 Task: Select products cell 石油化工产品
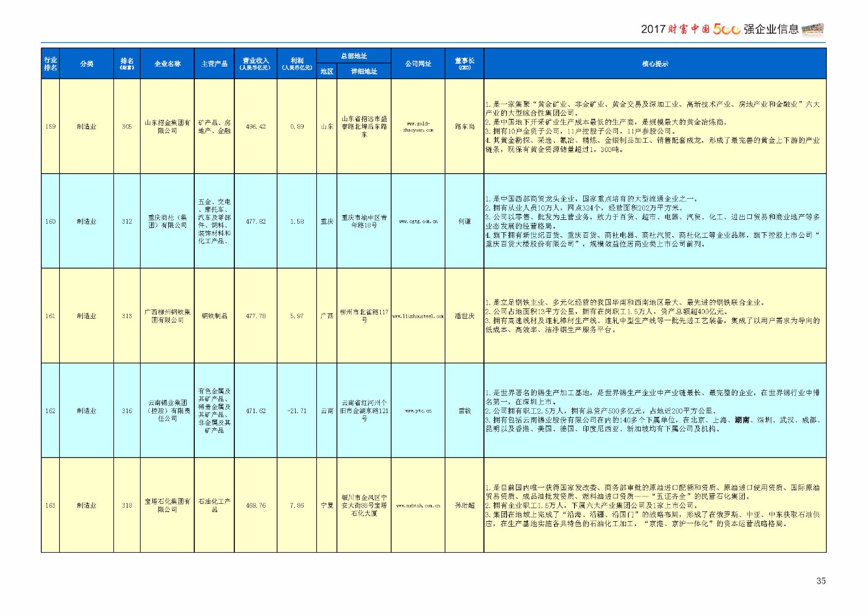(214, 505)
